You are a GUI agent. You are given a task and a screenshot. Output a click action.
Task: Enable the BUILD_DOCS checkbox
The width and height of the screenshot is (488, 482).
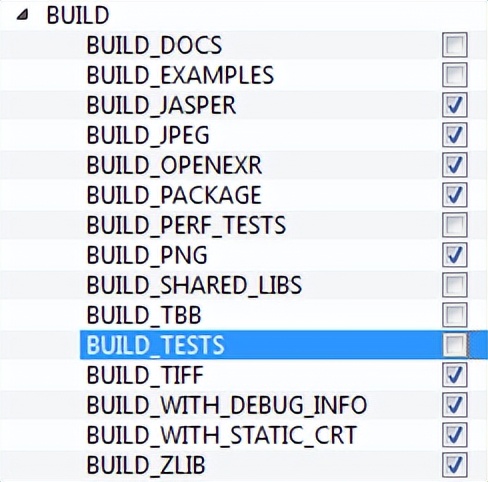click(x=455, y=45)
